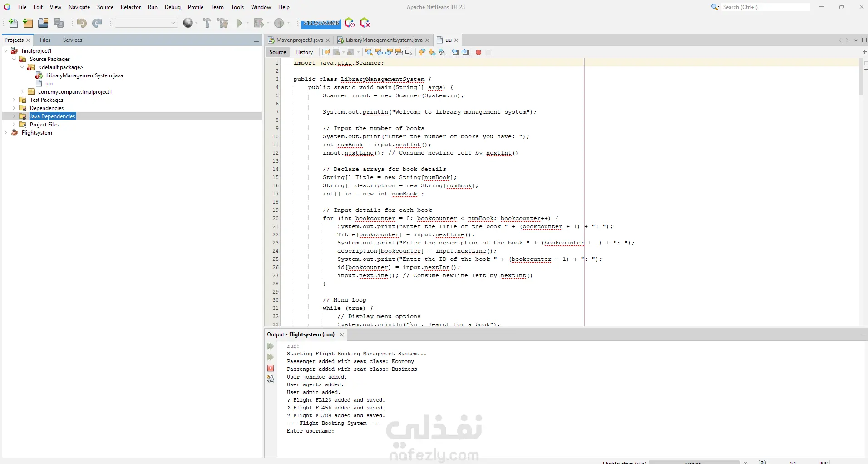Switch to the Files tab

[45, 40]
